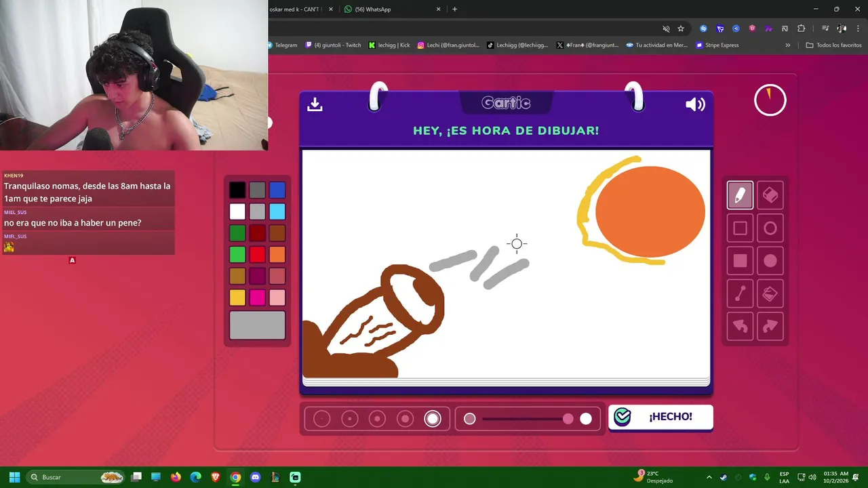Open a new browser tab
The image size is (868, 488).
pos(454,9)
